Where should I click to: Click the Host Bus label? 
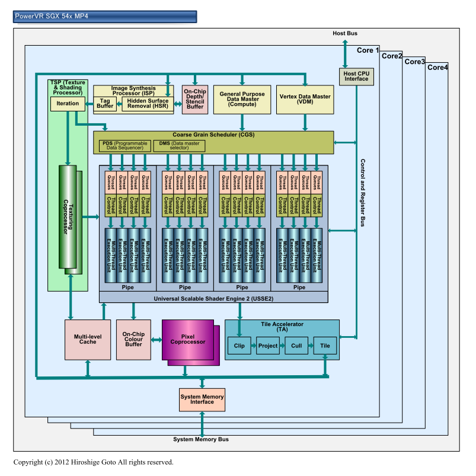pos(345,33)
